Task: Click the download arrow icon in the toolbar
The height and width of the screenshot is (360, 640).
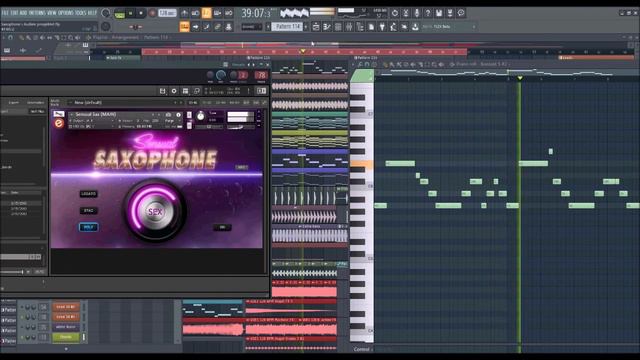Action: point(415,27)
